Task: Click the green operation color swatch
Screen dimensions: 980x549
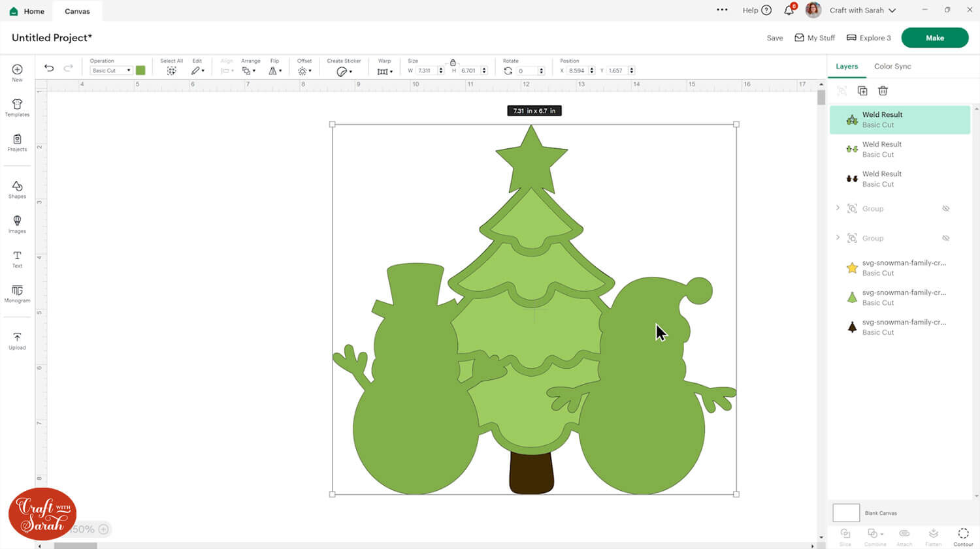Action: [x=140, y=71]
